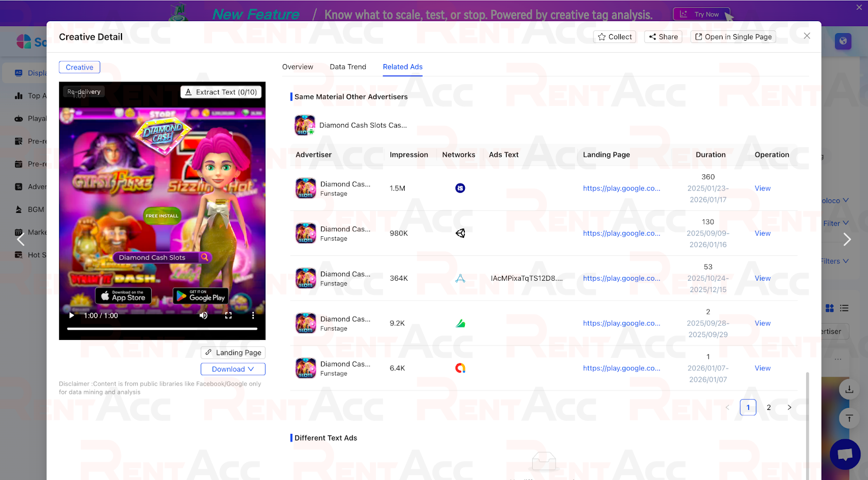The height and width of the screenshot is (480, 868).
Task: Open creative in single page
Action: (x=732, y=37)
